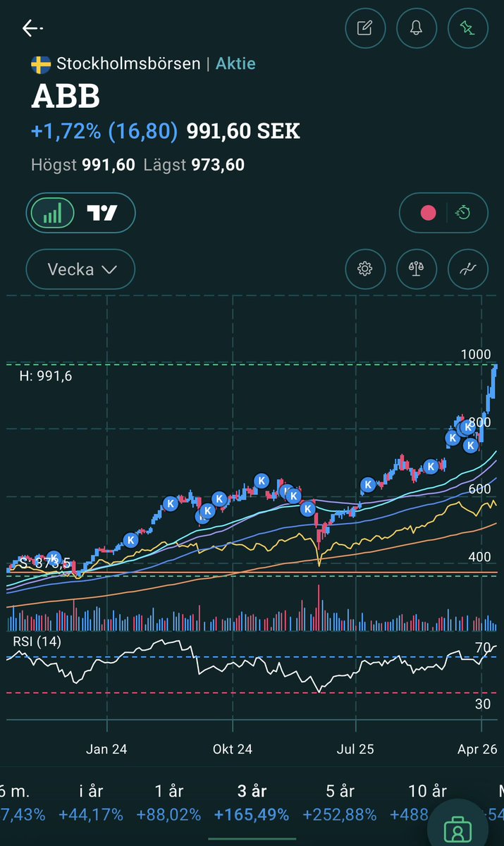Tap the back arrow
504x846 pixels.
32,28
